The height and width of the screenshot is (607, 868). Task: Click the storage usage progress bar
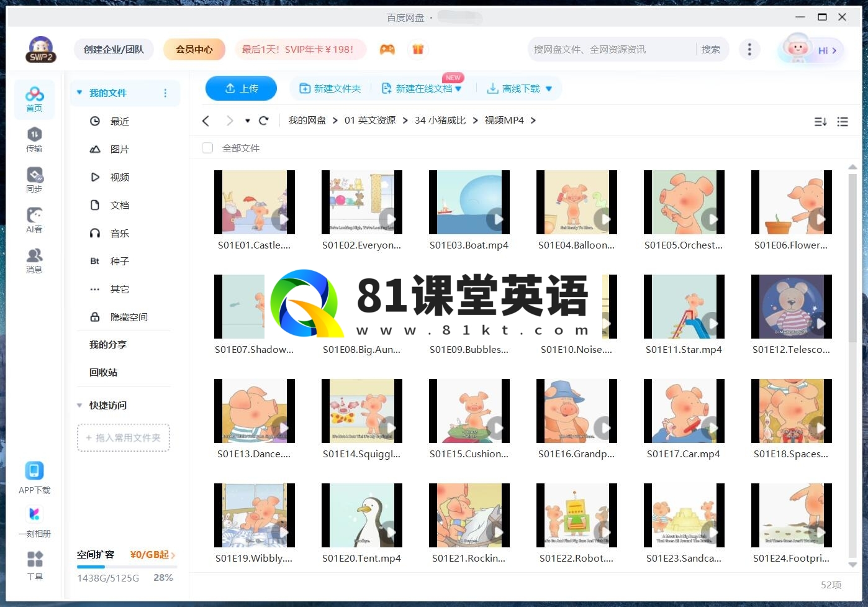pyautogui.click(x=127, y=567)
